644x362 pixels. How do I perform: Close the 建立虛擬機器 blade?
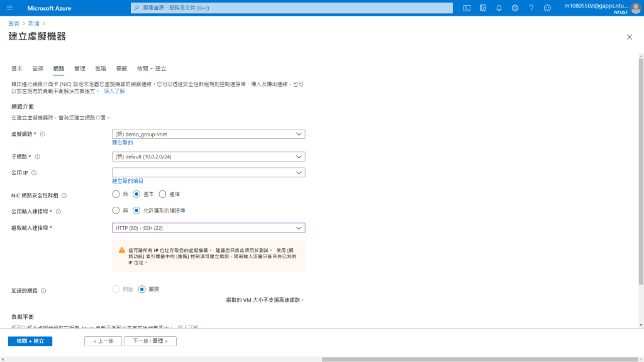pyautogui.click(x=629, y=37)
